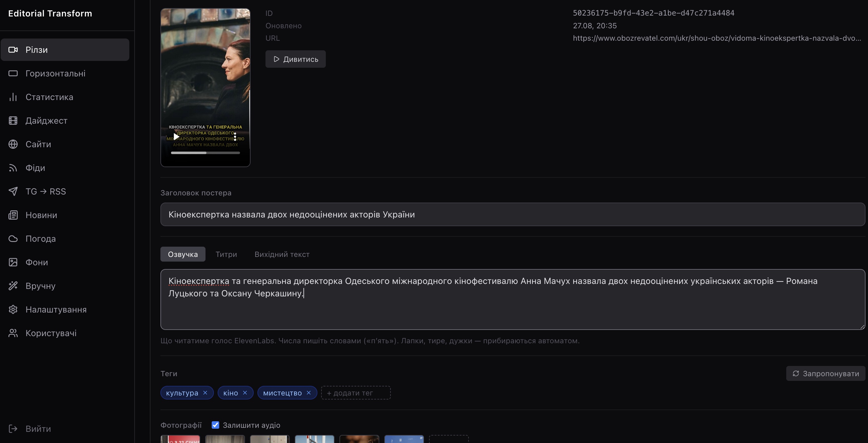The width and height of the screenshot is (868, 443).
Task: Open Статистика bar chart icon
Action: click(x=13, y=97)
